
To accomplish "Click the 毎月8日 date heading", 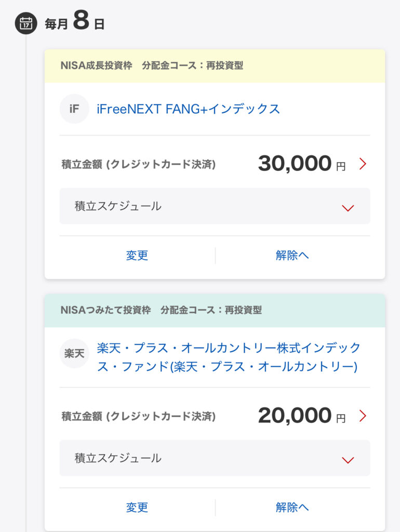I will (x=75, y=23).
